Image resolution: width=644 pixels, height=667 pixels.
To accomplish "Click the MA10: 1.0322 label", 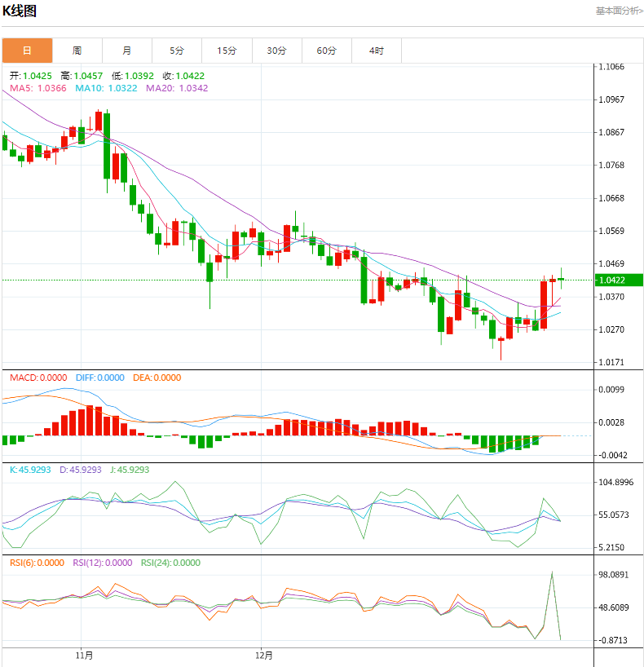I will pos(106,88).
